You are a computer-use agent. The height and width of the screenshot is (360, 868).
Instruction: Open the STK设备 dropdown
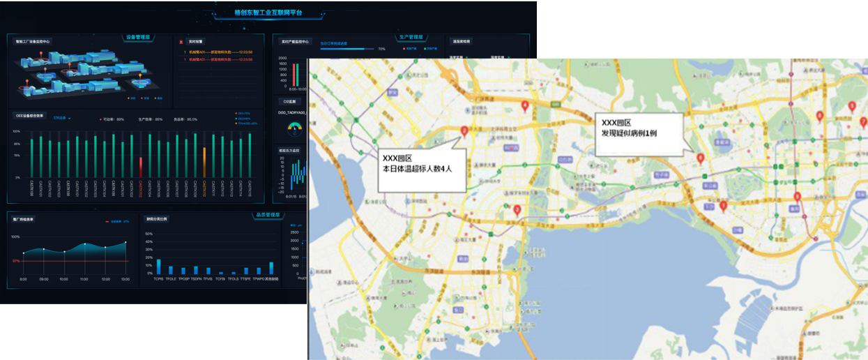63,119
